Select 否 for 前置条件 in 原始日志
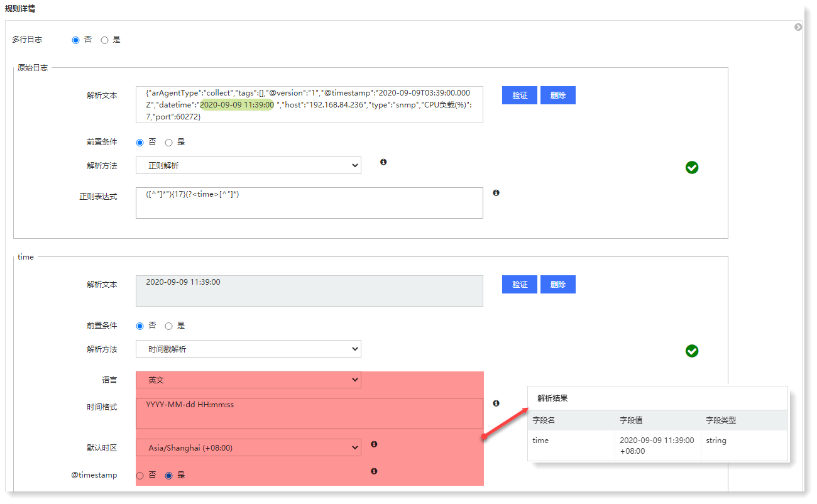 [x=140, y=143]
